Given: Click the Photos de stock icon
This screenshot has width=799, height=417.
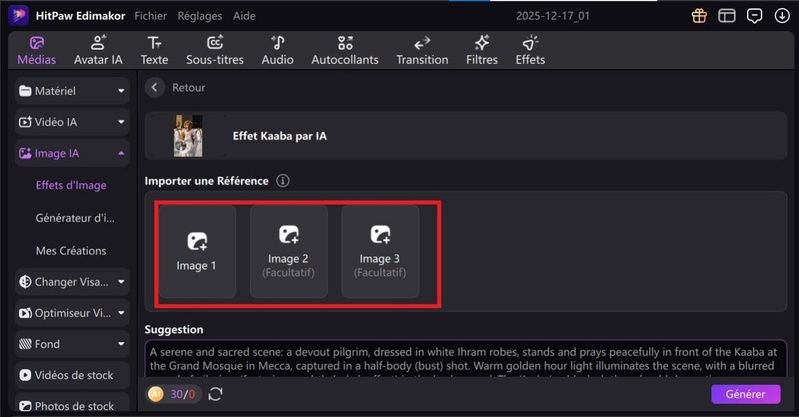Looking at the screenshot, I should point(25,406).
